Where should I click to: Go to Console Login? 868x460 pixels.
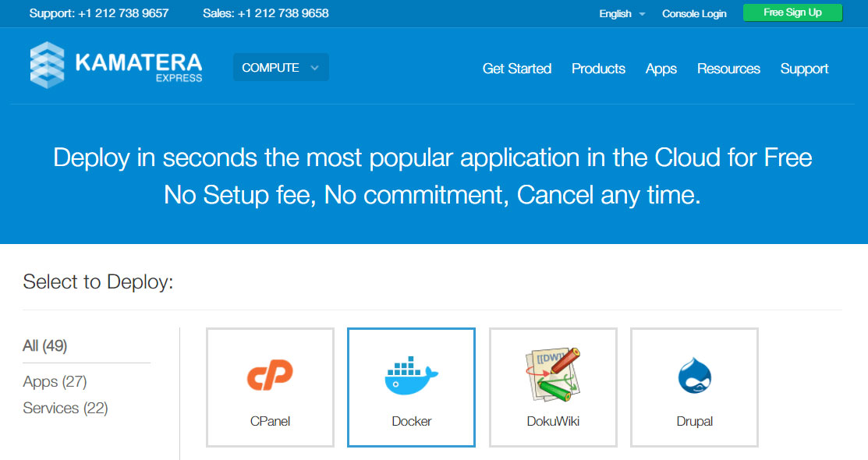(x=694, y=14)
